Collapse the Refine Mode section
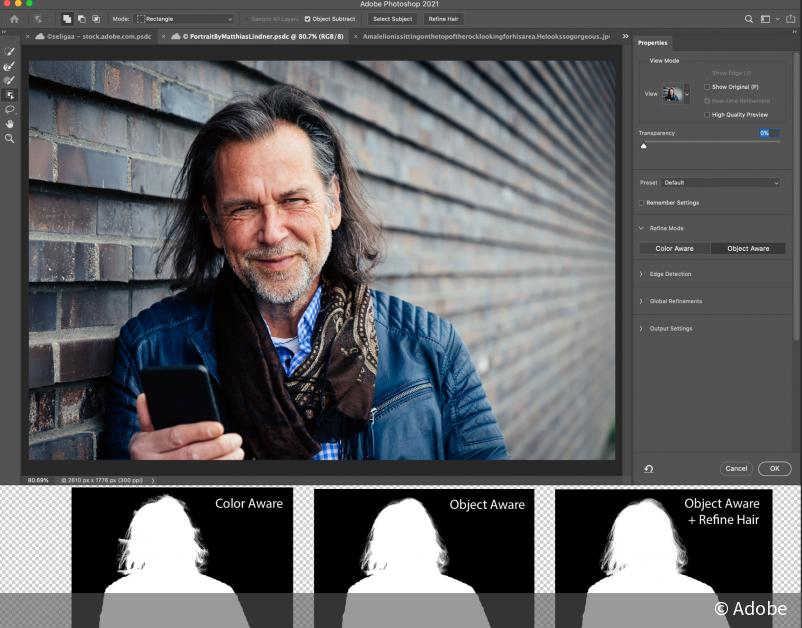Viewport: 802px width, 628px height. coord(640,228)
